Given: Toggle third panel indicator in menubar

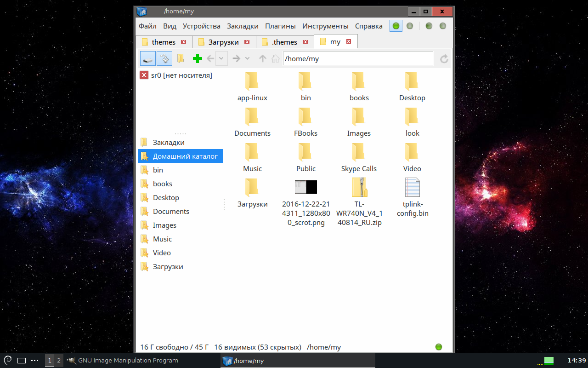Looking at the screenshot, I should (x=429, y=26).
